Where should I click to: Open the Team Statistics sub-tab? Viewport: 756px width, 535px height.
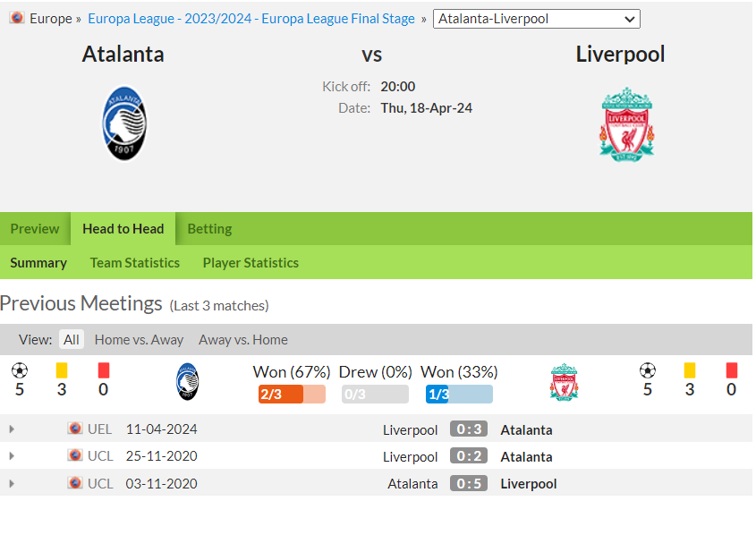coord(135,263)
